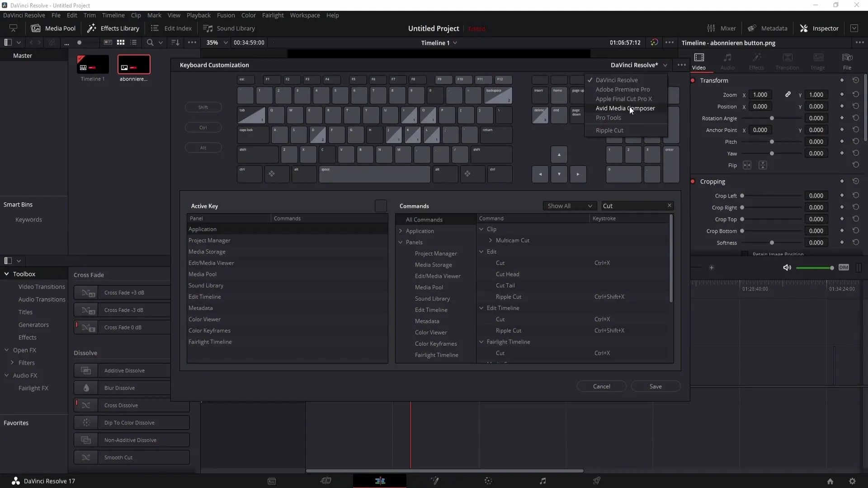Open the Edit Index panel

[171, 28]
